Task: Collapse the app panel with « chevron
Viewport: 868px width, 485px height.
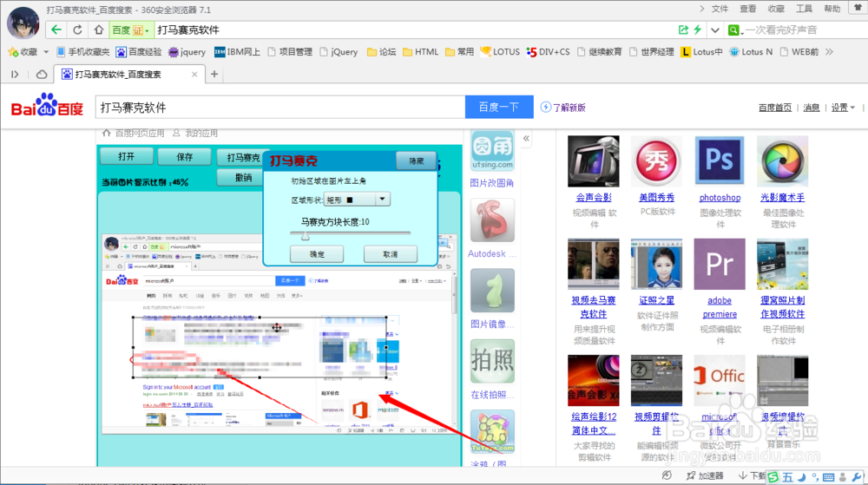Action: 526,139
